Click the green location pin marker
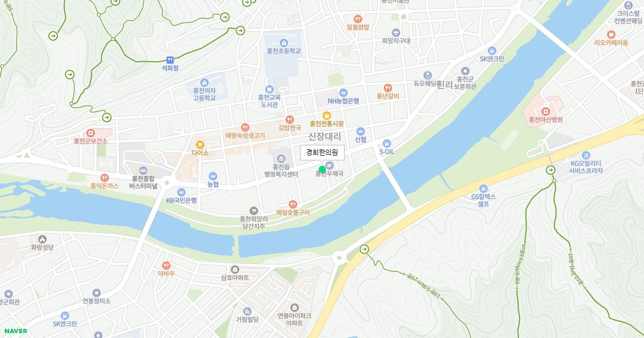The width and height of the screenshot is (644, 338). (x=322, y=169)
